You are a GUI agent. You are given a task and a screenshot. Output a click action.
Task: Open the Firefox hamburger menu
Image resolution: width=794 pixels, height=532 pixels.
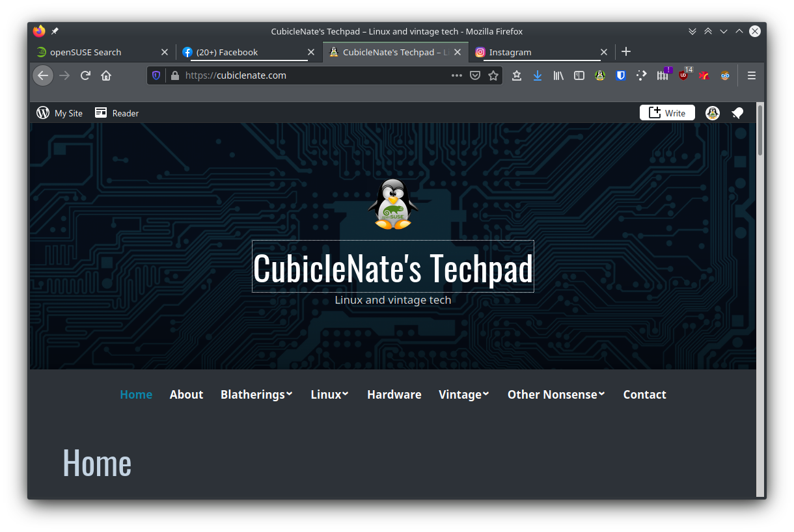point(751,75)
